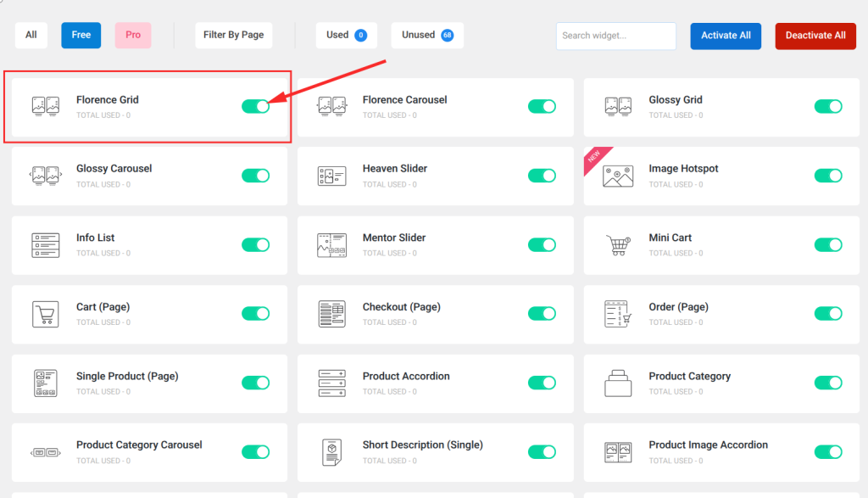This screenshot has width=868, height=498.
Task: Select the Info List widget icon
Action: pyautogui.click(x=46, y=244)
